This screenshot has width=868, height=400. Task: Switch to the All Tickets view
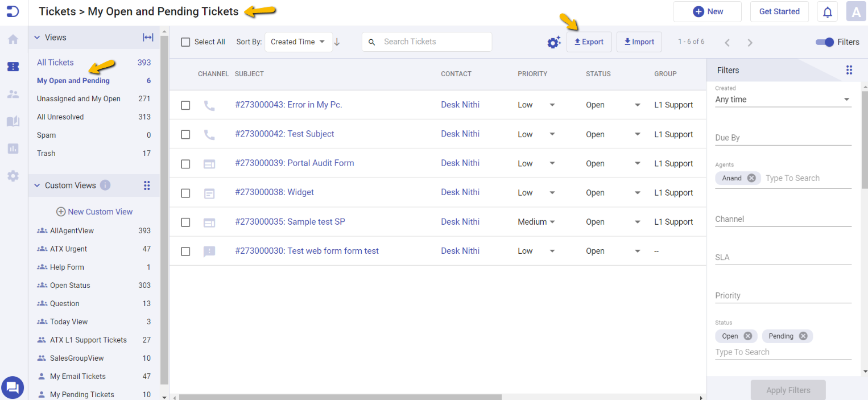click(55, 62)
